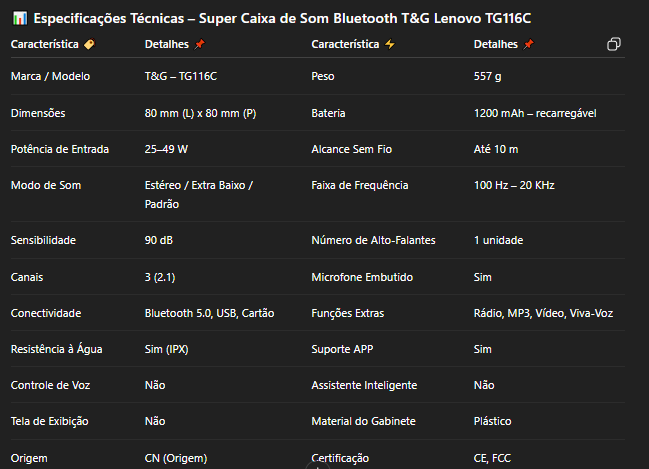Click the lightning bolt beside second Característica
The image size is (649, 469).
(390, 44)
